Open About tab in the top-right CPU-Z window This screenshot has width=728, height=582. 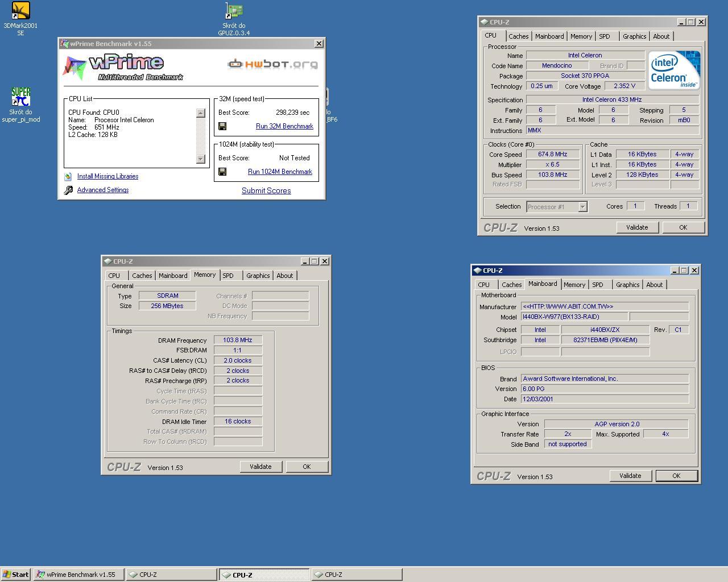coord(661,36)
